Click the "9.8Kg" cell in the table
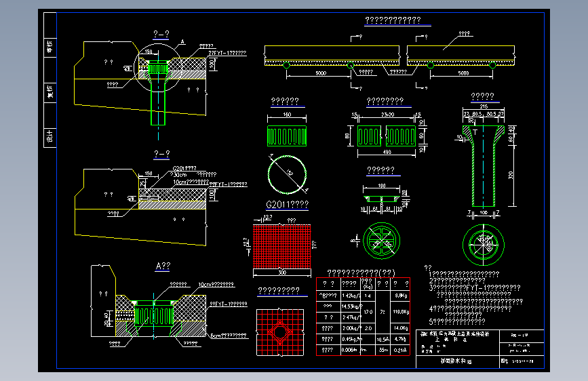The image size is (588, 381). [x=401, y=296]
